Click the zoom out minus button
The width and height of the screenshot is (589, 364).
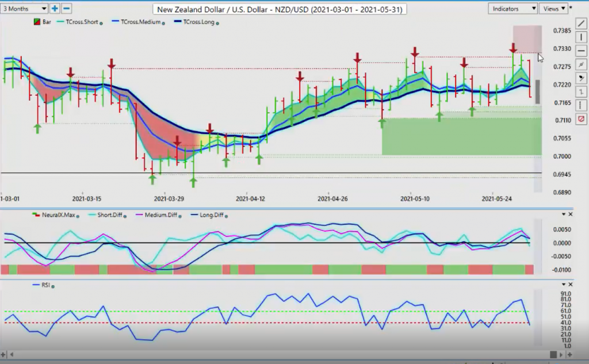pos(67,9)
